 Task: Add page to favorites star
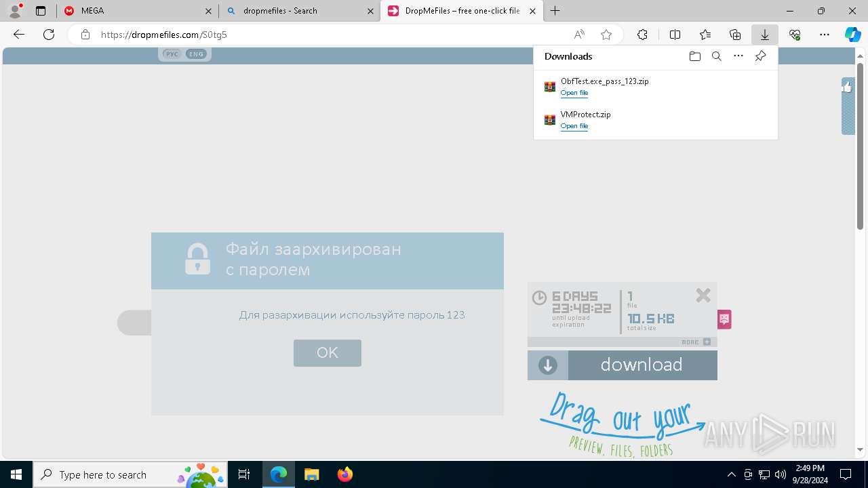pyautogui.click(x=606, y=35)
